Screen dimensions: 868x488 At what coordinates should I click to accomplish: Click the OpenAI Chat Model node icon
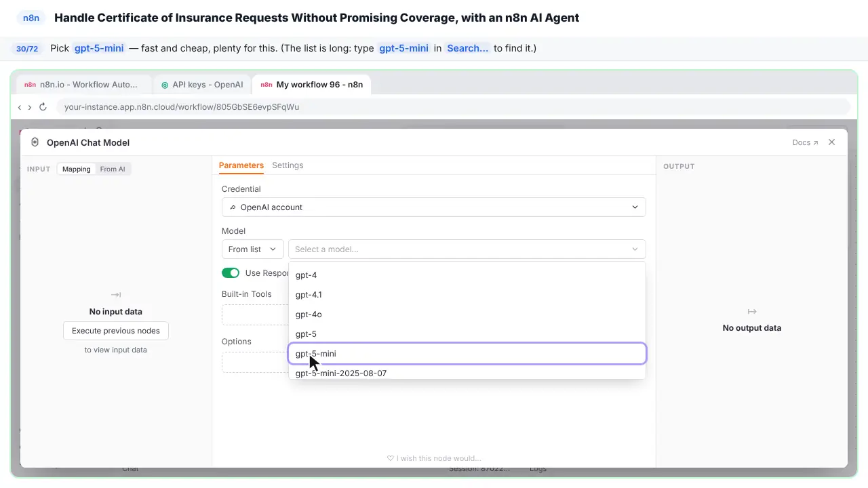[35, 142]
